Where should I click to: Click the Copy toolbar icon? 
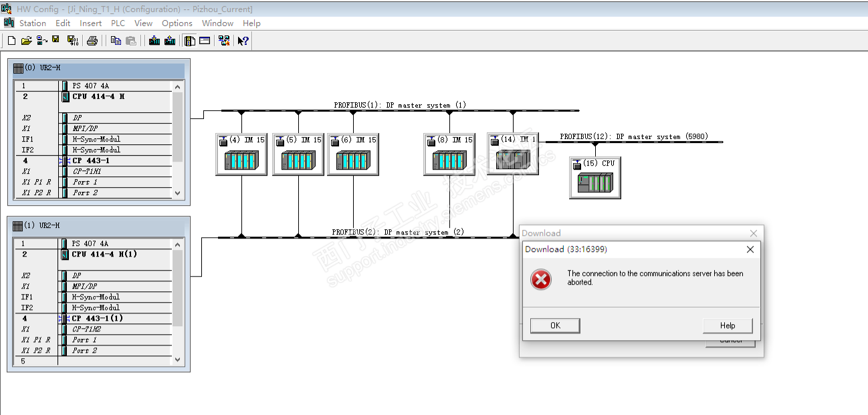tap(116, 41)
